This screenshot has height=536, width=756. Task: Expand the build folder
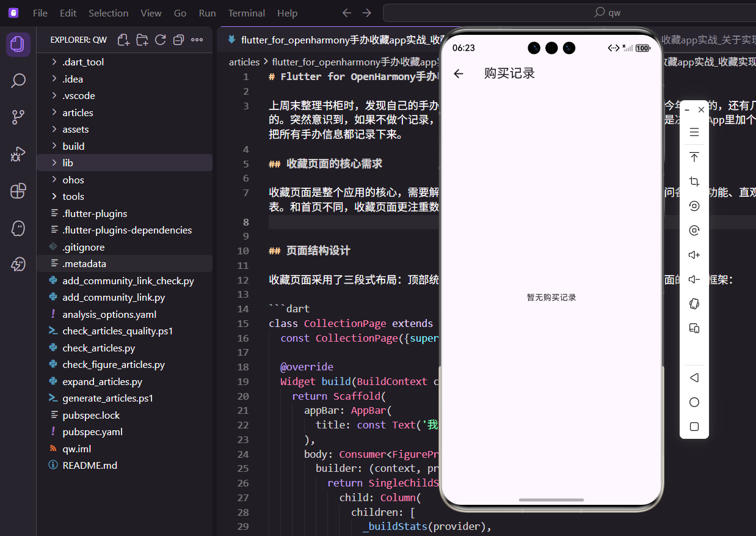pyautogui.click(x=125, y=146)
